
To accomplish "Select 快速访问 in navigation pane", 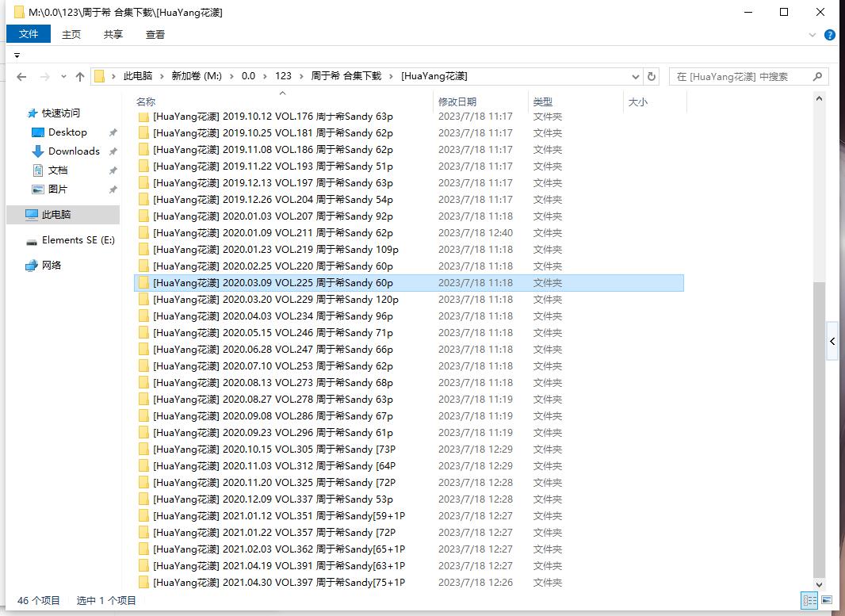I will pos(61,113).
